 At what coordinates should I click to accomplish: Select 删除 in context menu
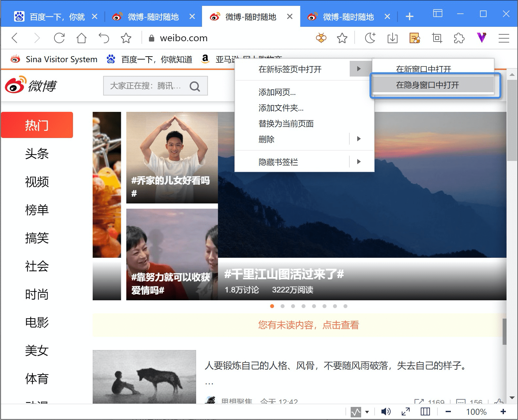(292, 139)
